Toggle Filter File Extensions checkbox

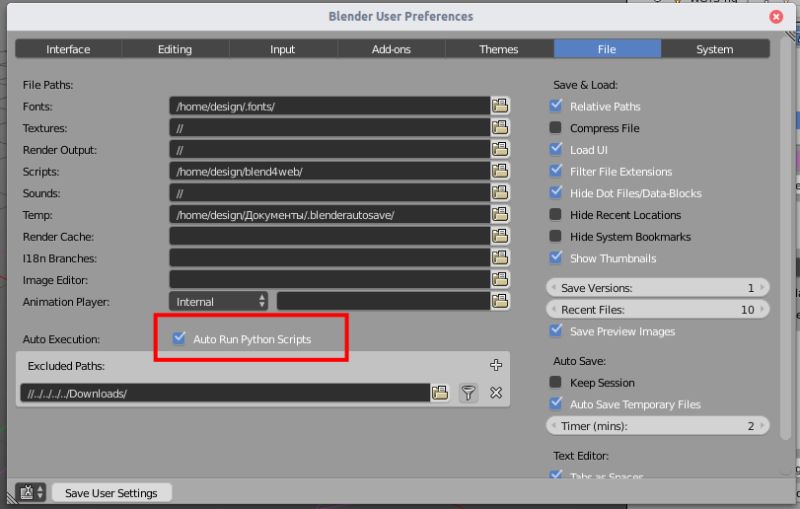pos(556,171)
